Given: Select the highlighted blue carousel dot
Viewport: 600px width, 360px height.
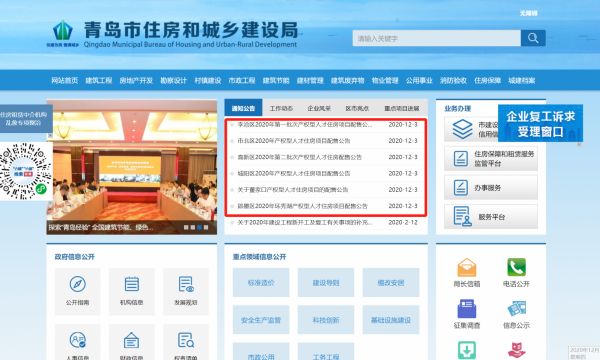Looking at the screenshot, I should (199, 227).
